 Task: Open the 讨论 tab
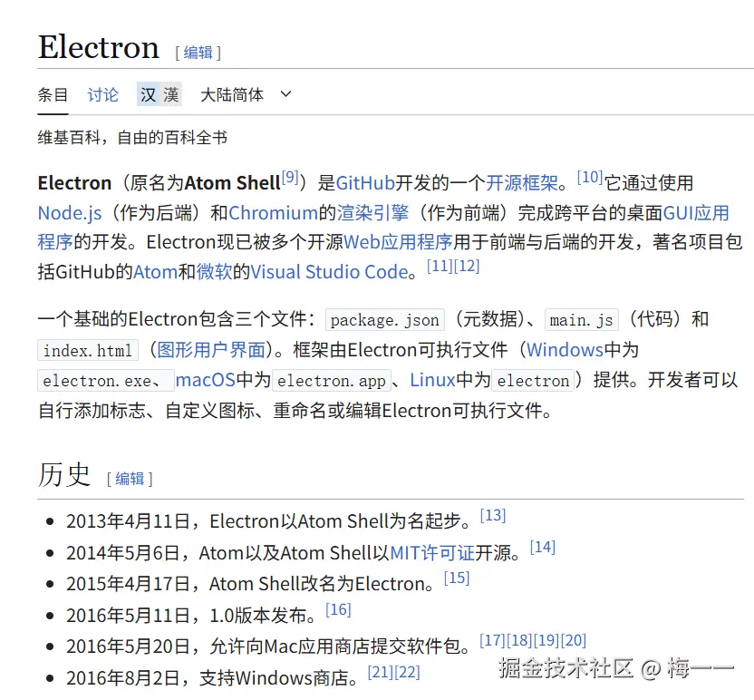(102, 94)
